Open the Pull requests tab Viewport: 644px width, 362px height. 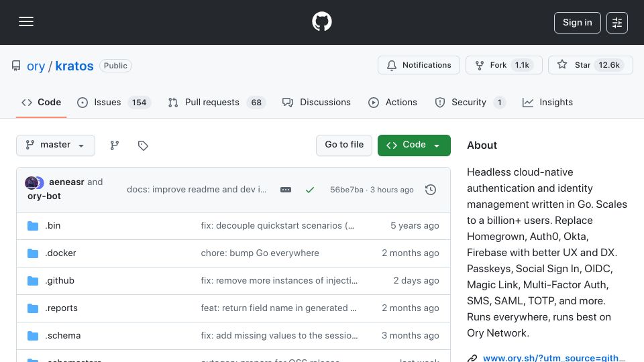[217, 102]
